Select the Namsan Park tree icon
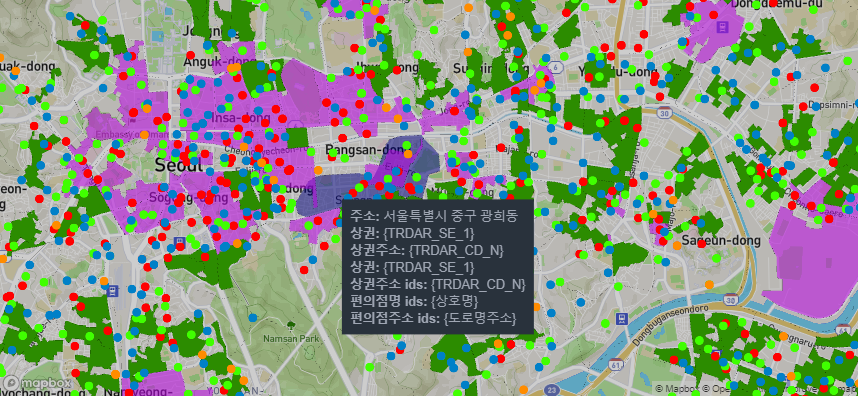The width and height of the screenshot is (858, 396). tap(290, 325)
